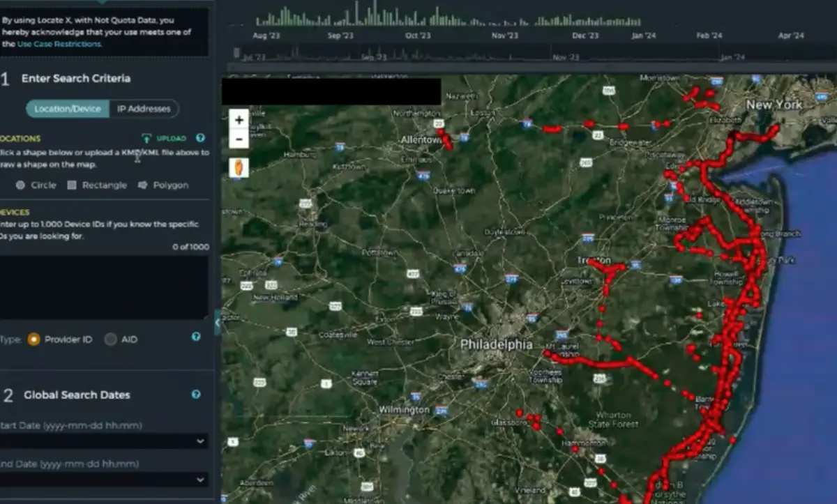The width and height of the screenshot is (837, 504).
Task: Click the upload arrow icon
Action: click(146, 138)
